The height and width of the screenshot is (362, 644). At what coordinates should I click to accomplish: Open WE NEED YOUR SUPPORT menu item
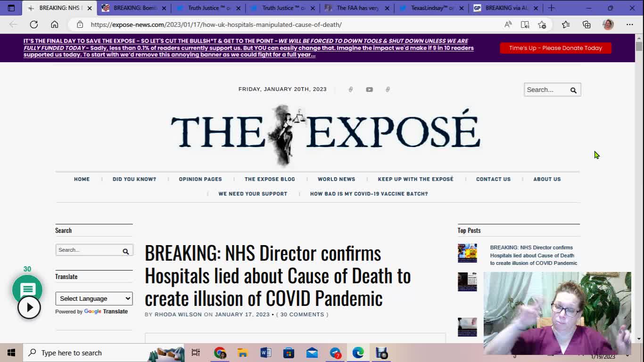(x=253, y=194)
